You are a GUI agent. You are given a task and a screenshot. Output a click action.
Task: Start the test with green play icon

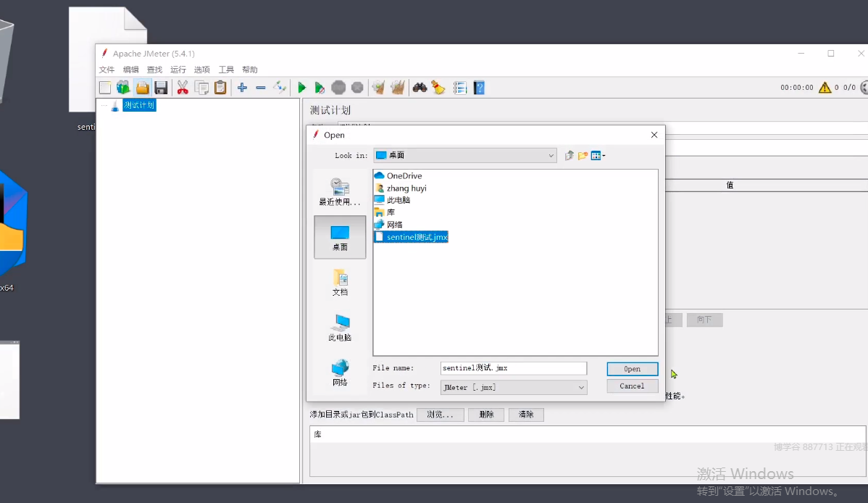click(301, 88)
